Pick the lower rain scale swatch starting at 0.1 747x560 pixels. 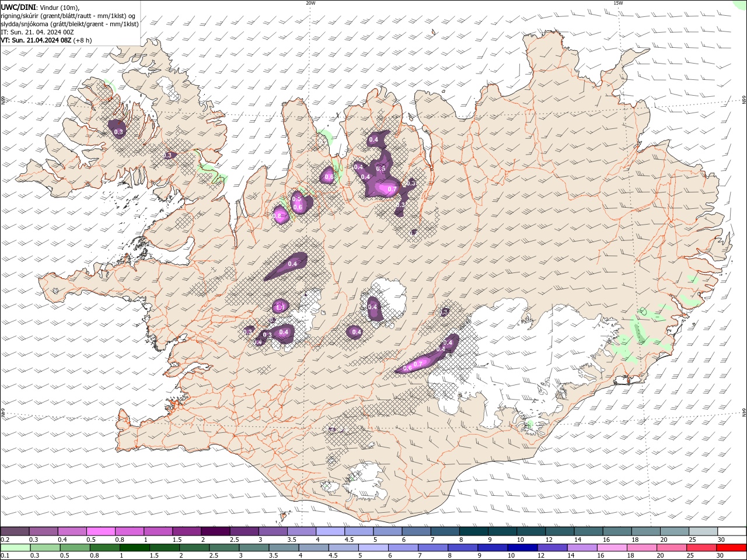pos(15,548)
